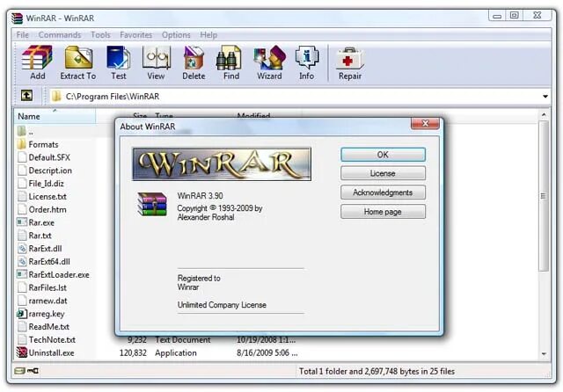Click the drive icon in status bar

pos(19,371)
